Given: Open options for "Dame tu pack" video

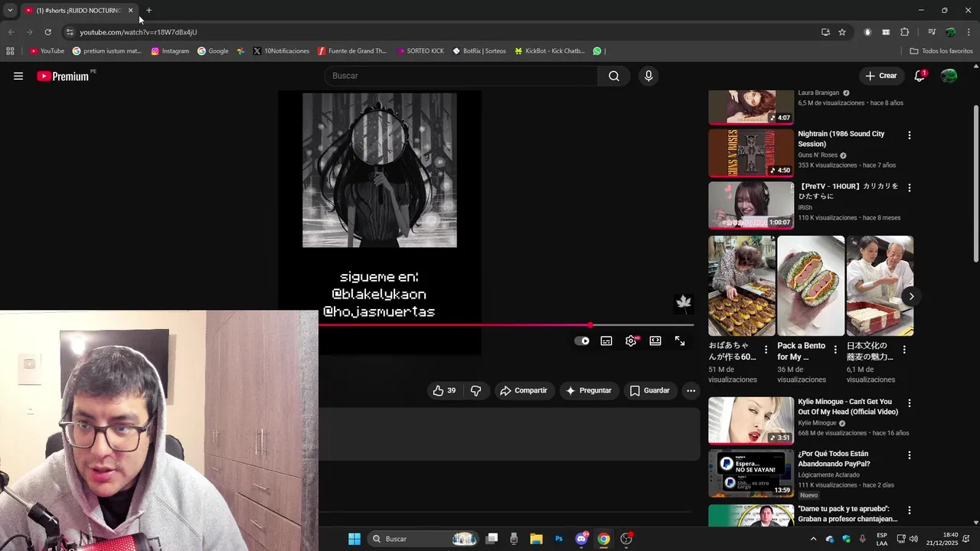Looking at the screenshot, I should [x=910, y=510].
